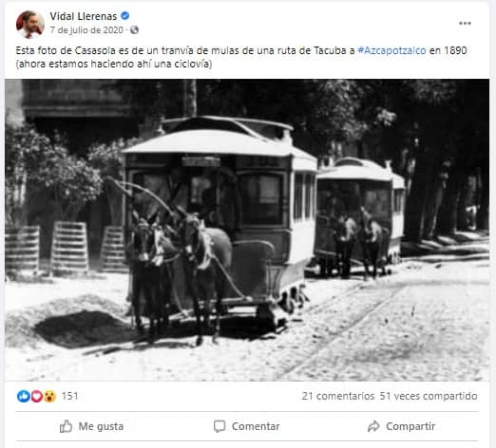Click the blue like reaction icon
Screen dimensions: 496x448
tap(24, 396)
